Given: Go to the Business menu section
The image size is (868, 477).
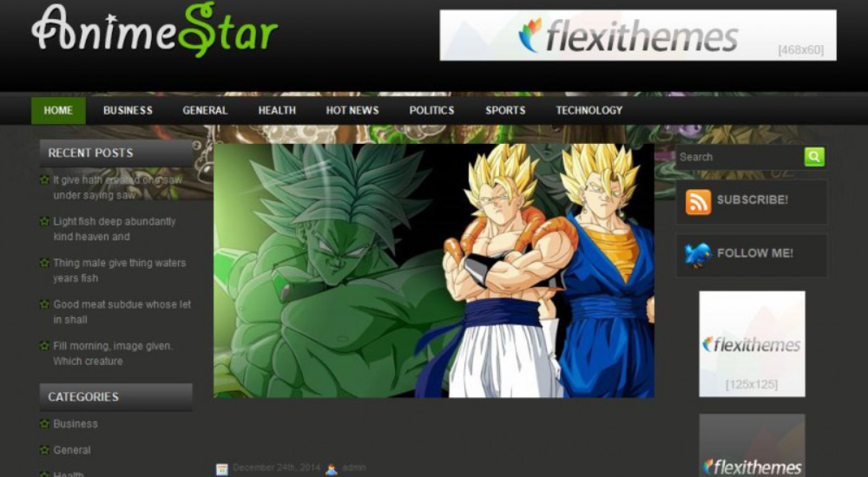Looking at the screenshot, I should (x=128, y=110).
